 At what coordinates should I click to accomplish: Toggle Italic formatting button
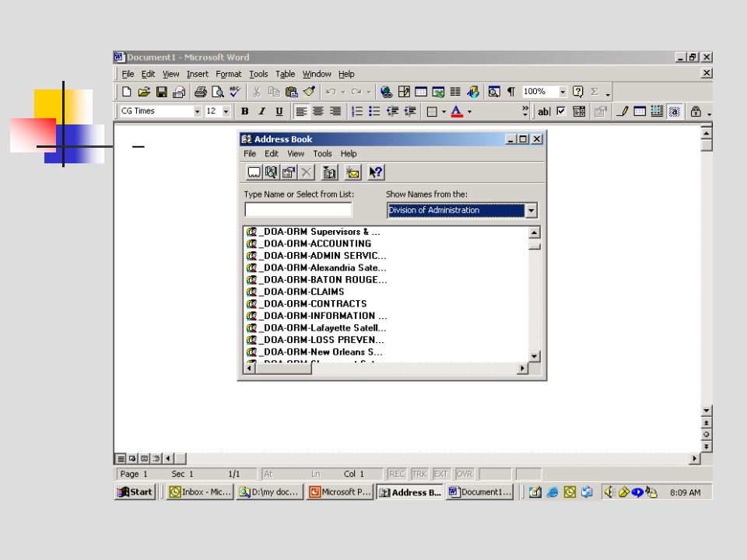262,111
